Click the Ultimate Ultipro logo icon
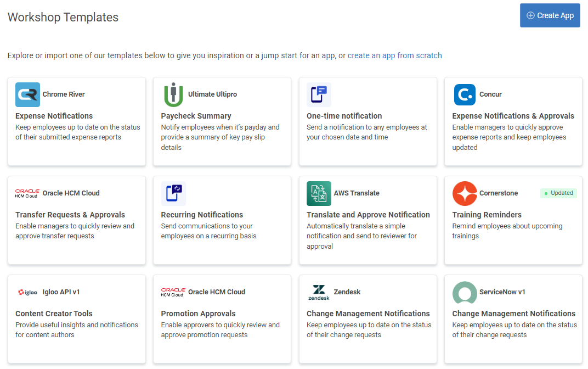The width and height of the screenshot is (588, 369). (173, 94)
